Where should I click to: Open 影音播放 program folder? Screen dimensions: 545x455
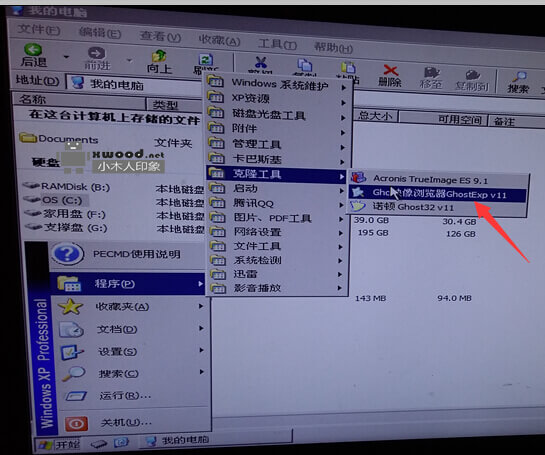pyautogui.click(x=277, y=288)
